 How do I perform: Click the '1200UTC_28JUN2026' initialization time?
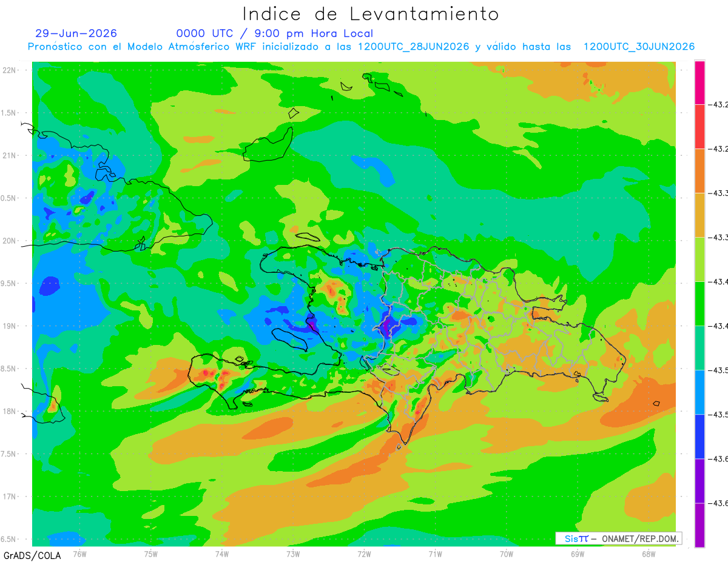coord(414,47)
